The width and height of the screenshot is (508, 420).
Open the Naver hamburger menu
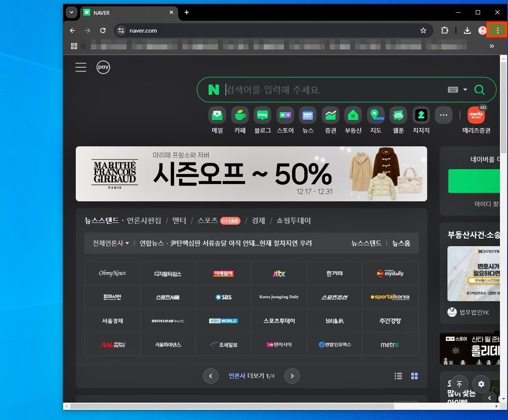(x=81, y=67)
